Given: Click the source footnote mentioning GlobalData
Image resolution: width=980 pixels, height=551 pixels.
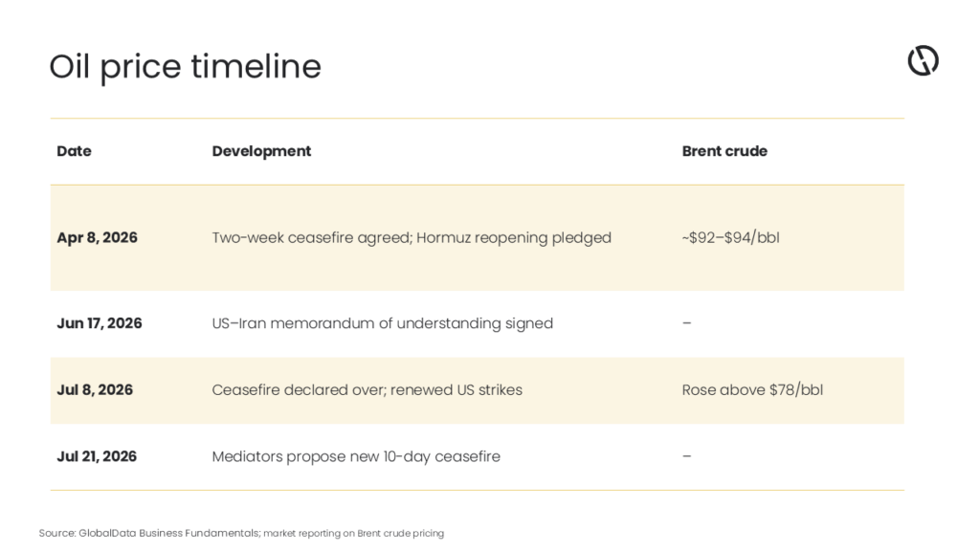Looking at the screenshot, I should (x=241, y=533).
